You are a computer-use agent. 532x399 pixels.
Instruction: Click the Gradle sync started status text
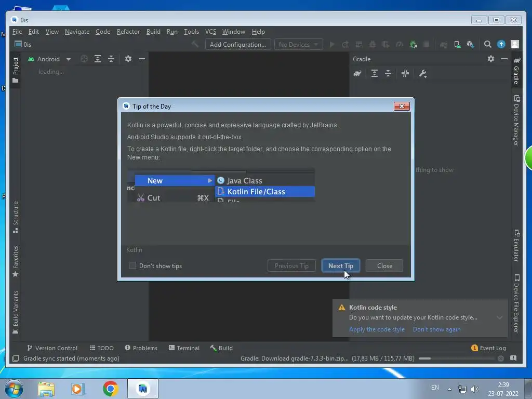71,358
